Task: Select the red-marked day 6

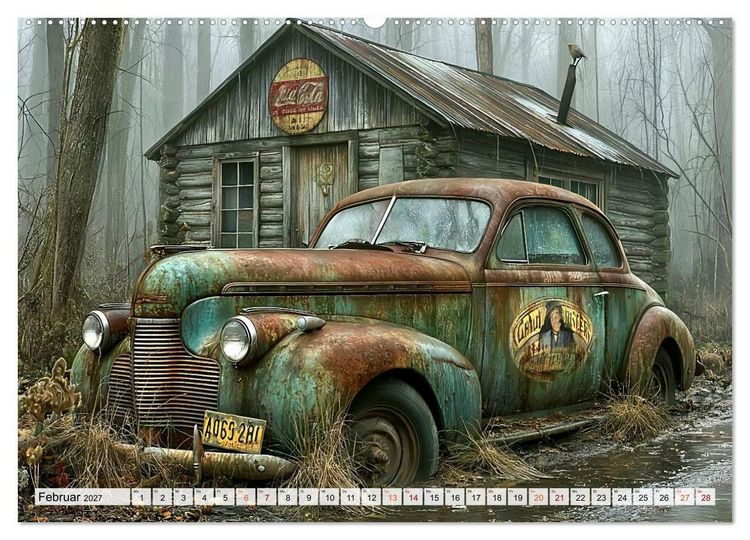Action: [x=246, y=497]
